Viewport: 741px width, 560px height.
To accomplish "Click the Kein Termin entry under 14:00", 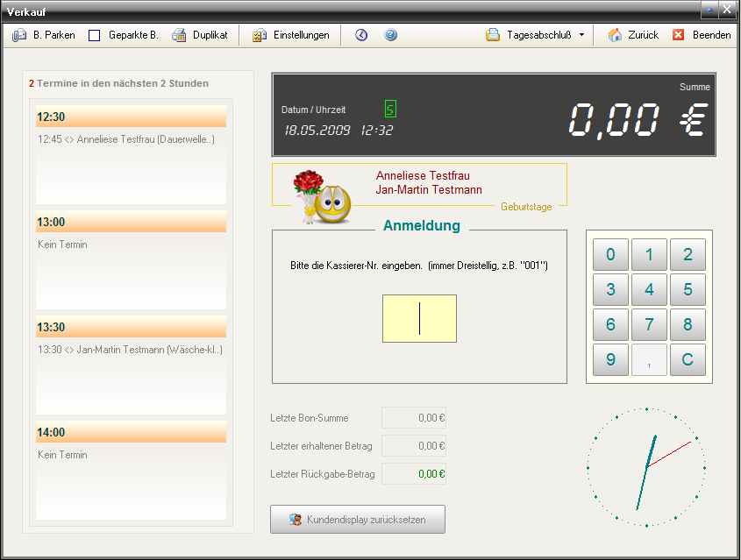I will pyautogui.click(x=62, y=455).
